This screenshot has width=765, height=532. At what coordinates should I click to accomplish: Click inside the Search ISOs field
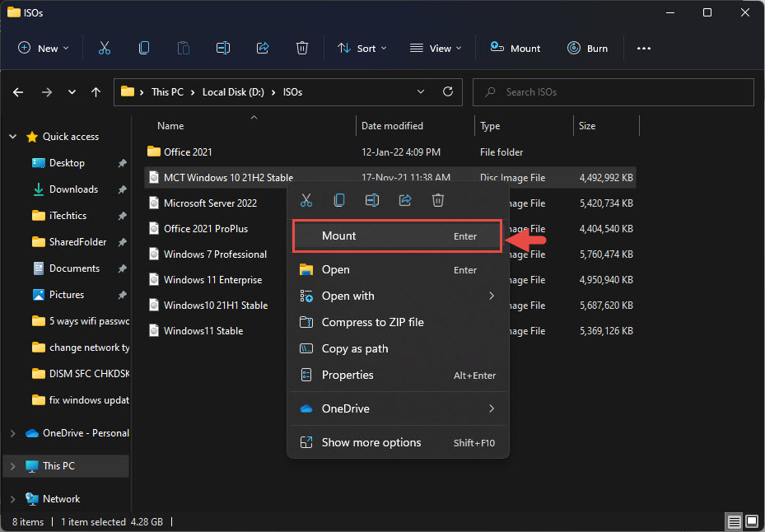613,91
